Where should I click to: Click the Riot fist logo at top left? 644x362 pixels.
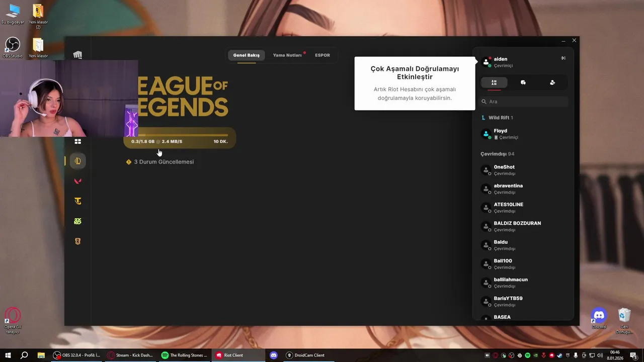[x=77, y=55]
